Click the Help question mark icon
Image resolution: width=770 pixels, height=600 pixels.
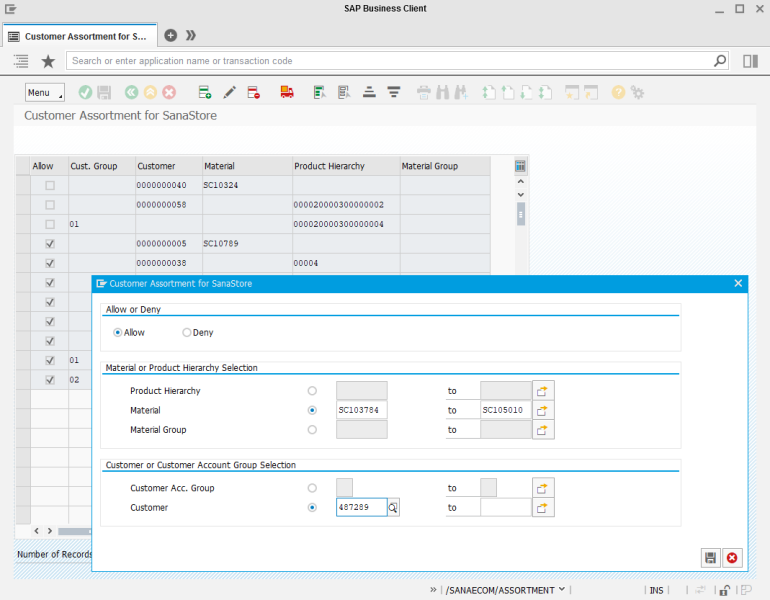point(618,92)
